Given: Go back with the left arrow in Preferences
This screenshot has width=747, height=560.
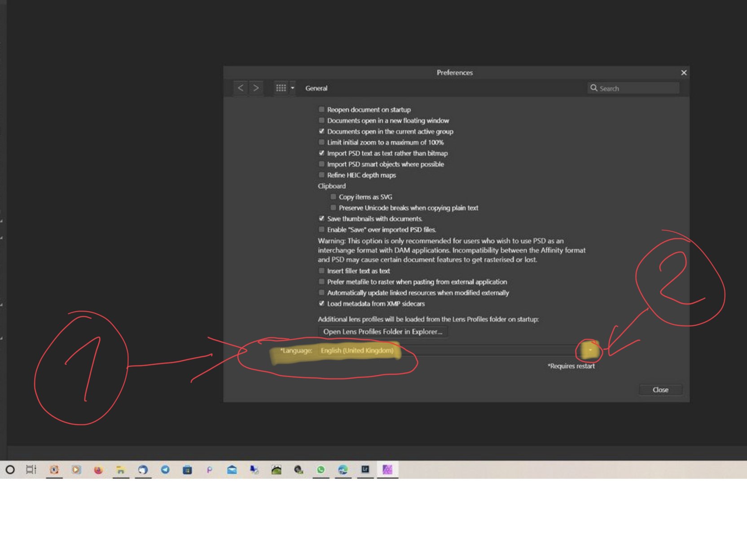Looking at the screenshot, I should point(241,88).
